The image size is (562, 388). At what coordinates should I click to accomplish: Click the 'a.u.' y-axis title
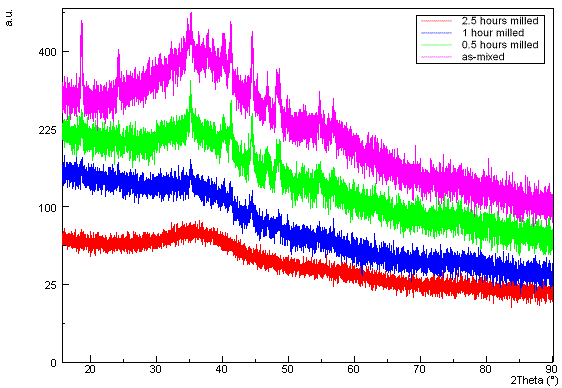(9, 18)
